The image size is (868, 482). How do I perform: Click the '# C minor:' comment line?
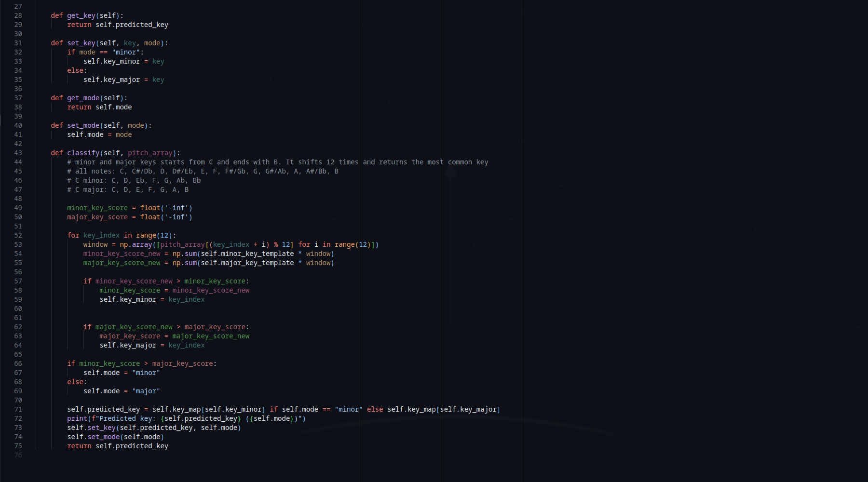[134, 180]
